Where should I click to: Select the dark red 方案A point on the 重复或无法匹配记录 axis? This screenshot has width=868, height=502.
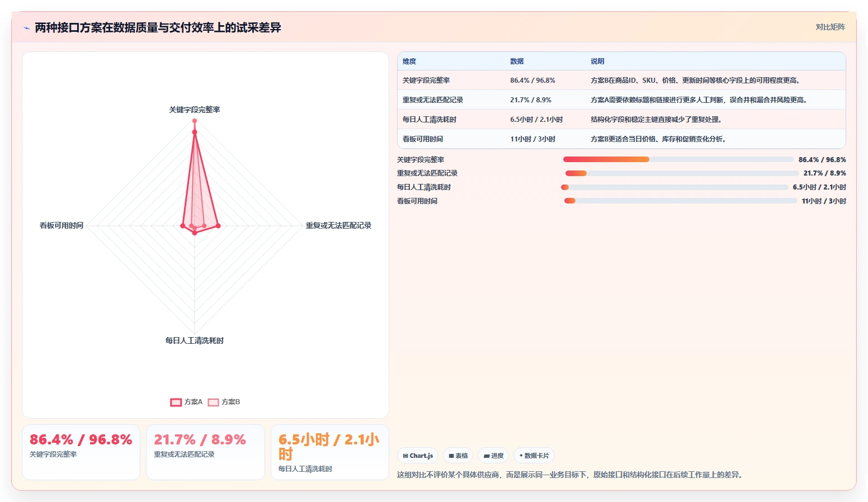(x=218, y=226)
